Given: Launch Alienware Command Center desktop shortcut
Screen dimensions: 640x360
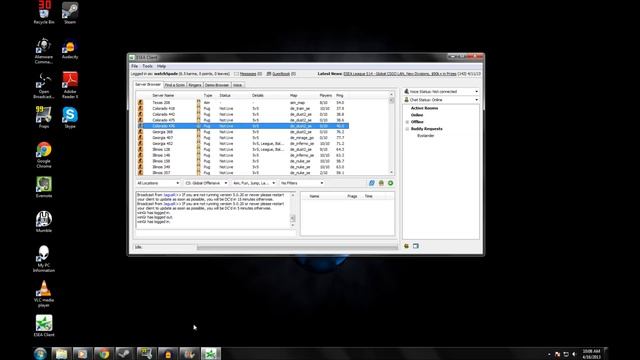Looking at the screenshot, I should coord(44,51).
